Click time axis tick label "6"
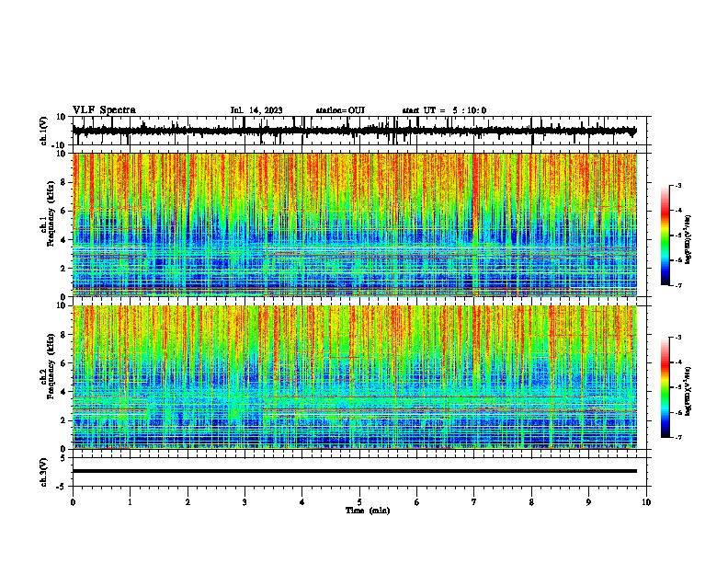Screen dimensions: 728x563 click(417, 502)
